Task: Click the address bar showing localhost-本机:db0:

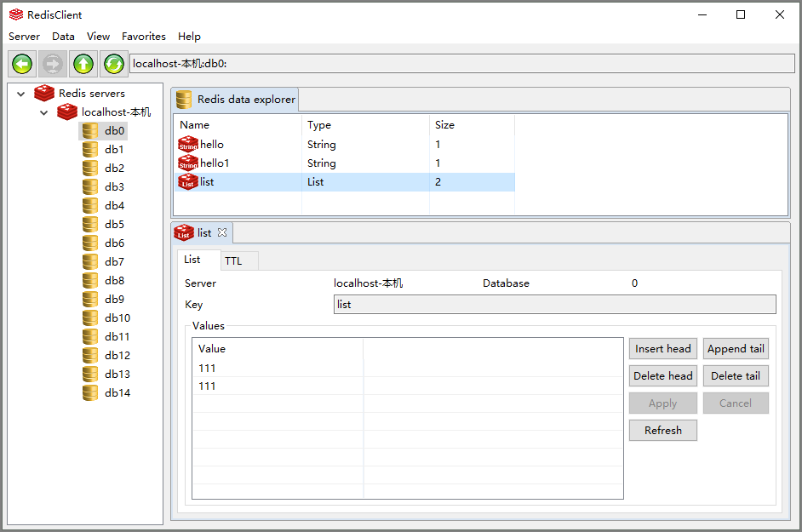Action: coord(461,64)
